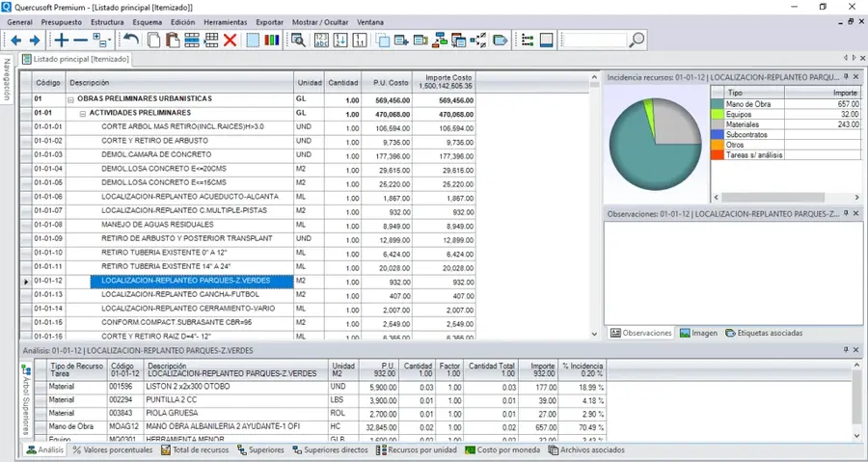Click the blue back arrow toolbar icon
The height and width of the screenshot is (462, 868).
[16, 41]
